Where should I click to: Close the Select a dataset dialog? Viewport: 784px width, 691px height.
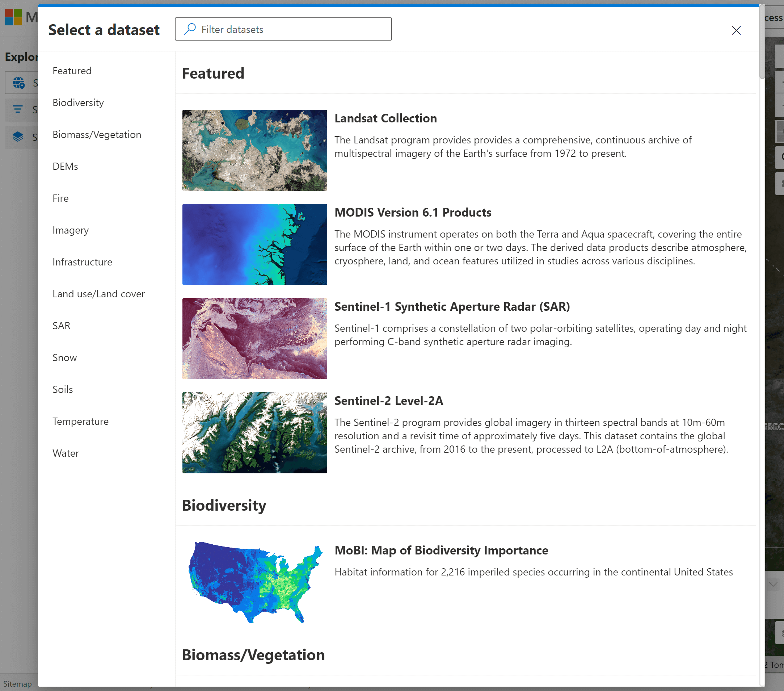tap(736, 30)
